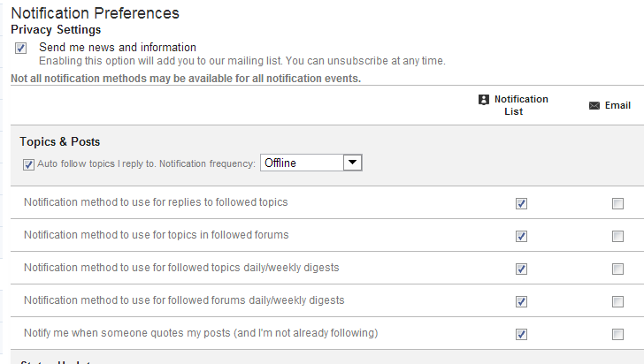Click the Notification Preferences page heading
The image size is (644, 364).
95,13
